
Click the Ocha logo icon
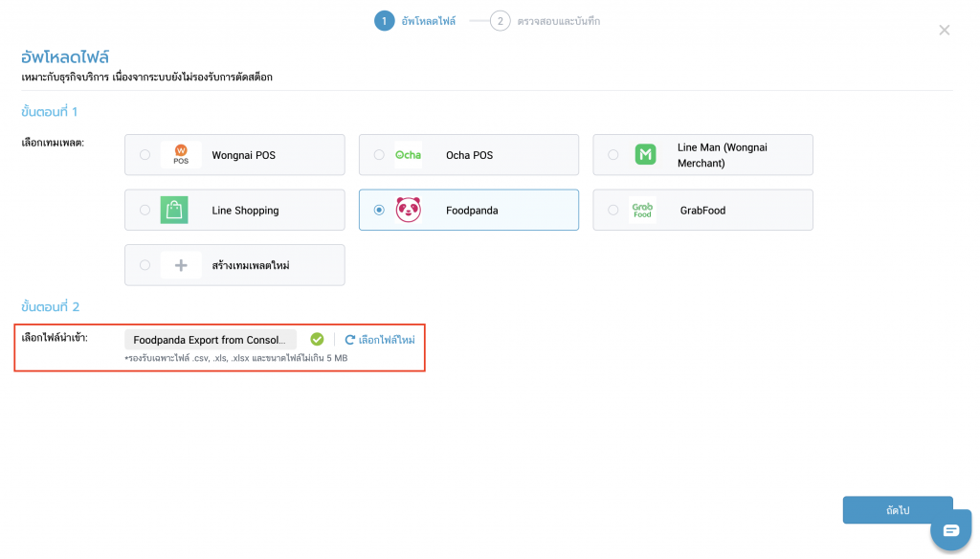point(408,154)
